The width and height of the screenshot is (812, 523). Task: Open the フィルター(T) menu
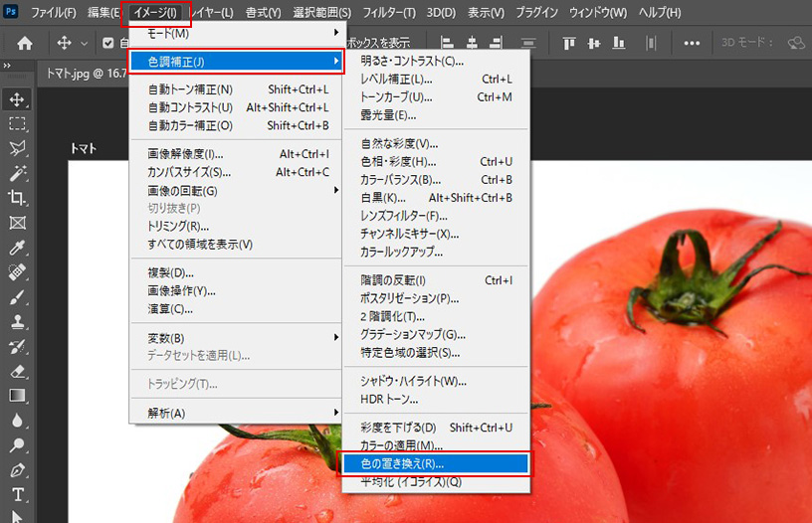pos(388,12)
